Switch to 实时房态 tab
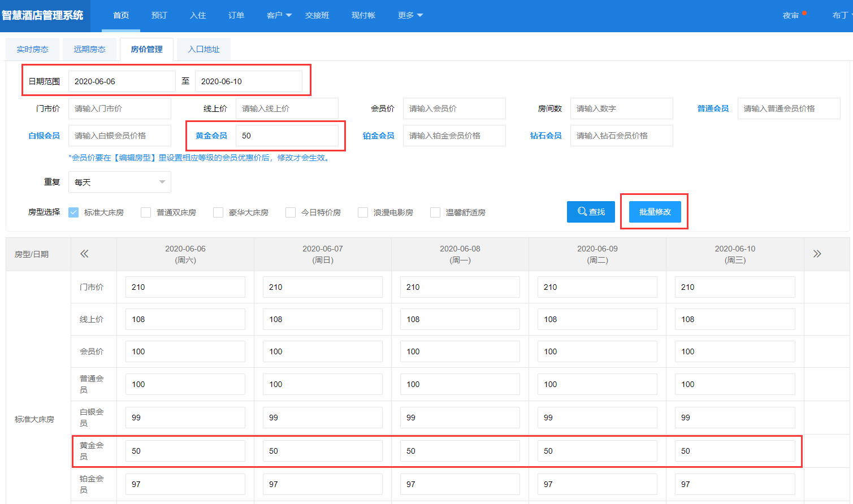This screenshot has height=504, width=853. (x=32, y=49)
